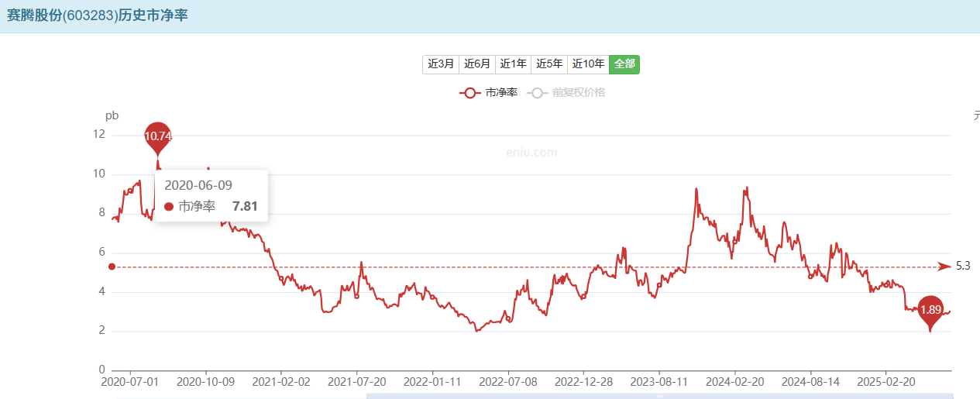Click the pb y-axis unit label
Viewport: 980px width, 399px height.
(112, 115)
